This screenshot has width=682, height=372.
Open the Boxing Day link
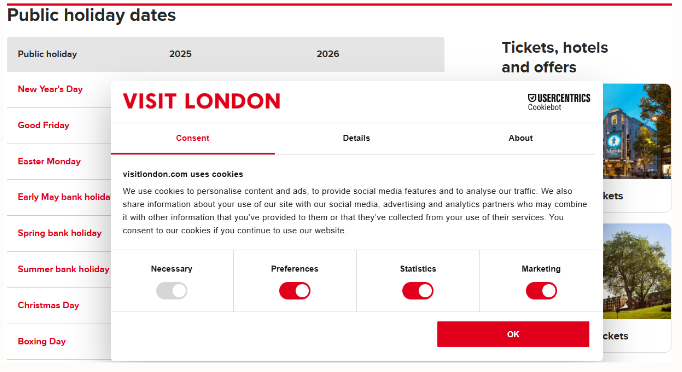(42, 342)
